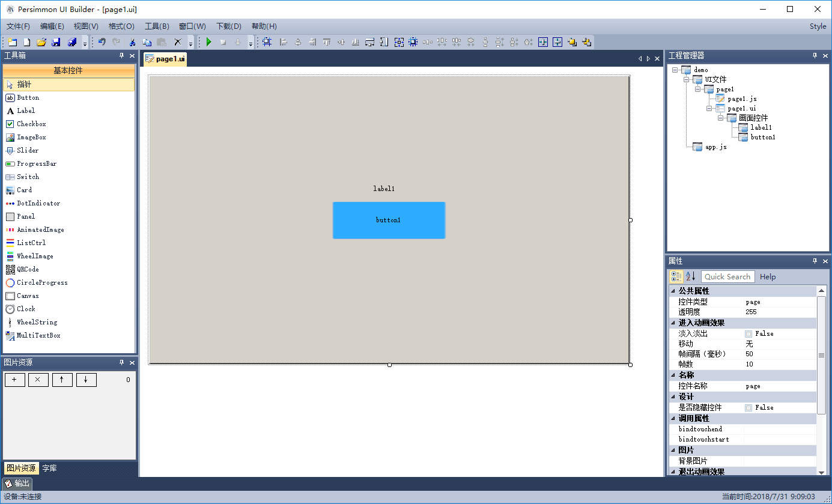Click the Save disk icon
The image size is (832, 504).
coord(56,42)
